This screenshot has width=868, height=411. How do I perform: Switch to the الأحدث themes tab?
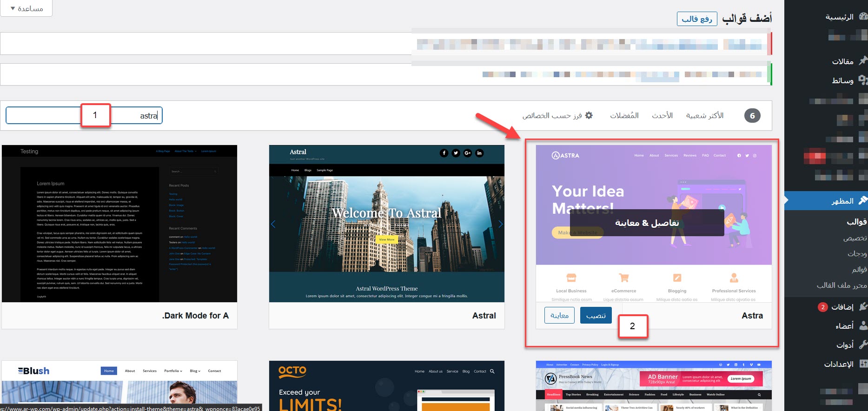(662, 115)
